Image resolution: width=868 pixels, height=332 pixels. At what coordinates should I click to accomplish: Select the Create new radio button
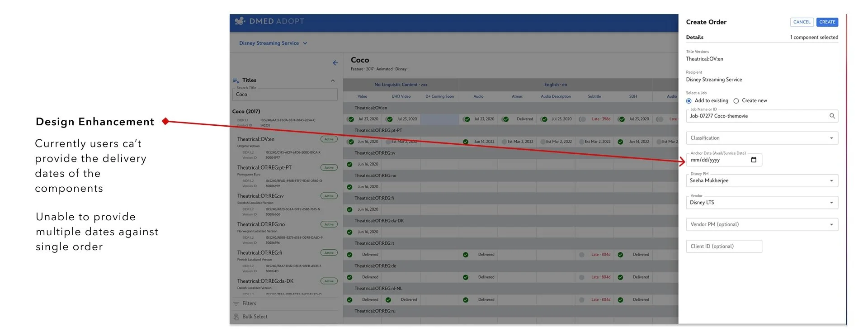click(x=736, y=101)
